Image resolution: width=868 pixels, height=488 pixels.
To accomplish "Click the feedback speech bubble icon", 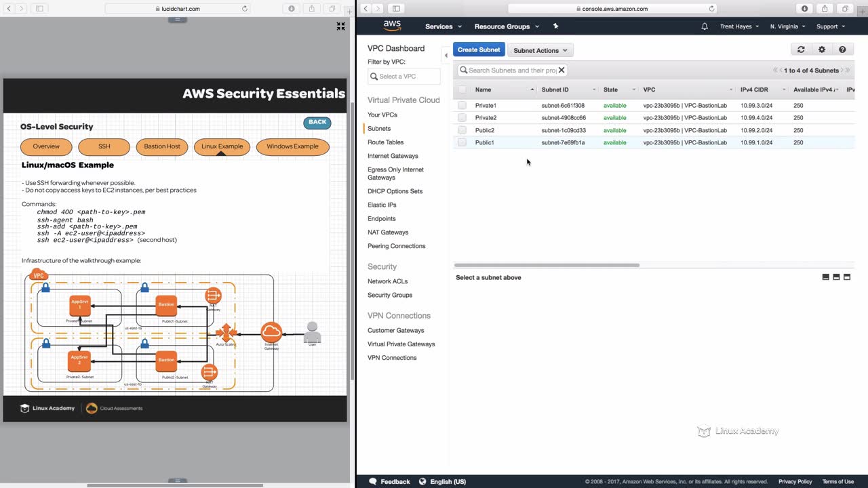I will [x=372, y=481].
